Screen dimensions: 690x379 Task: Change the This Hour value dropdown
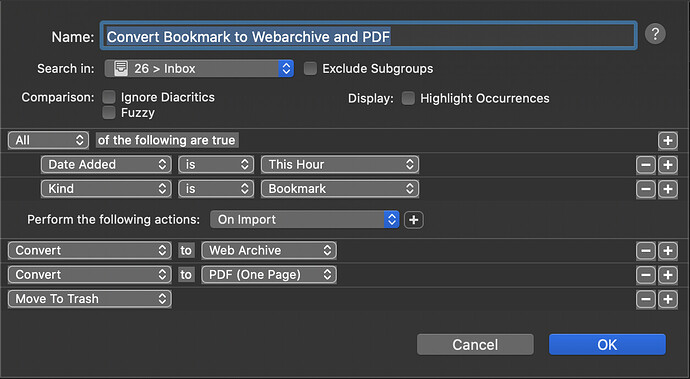pos(340,165)
